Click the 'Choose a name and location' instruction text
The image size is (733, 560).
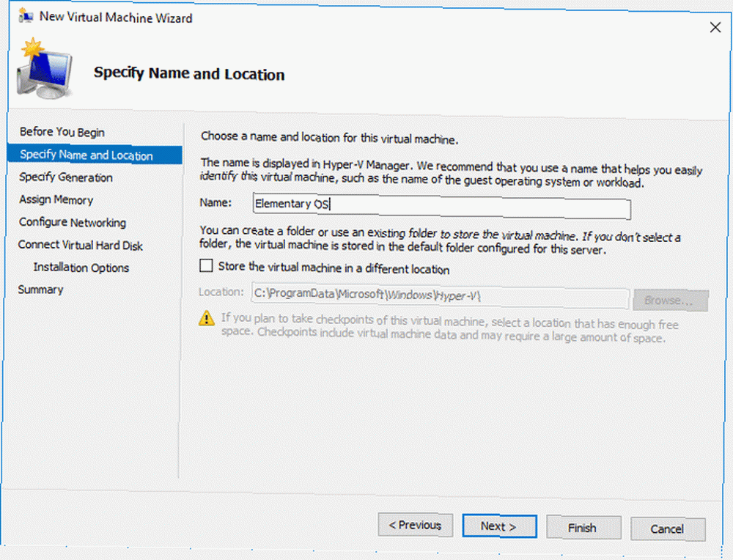pyautogui.click(x=330, y=138)
